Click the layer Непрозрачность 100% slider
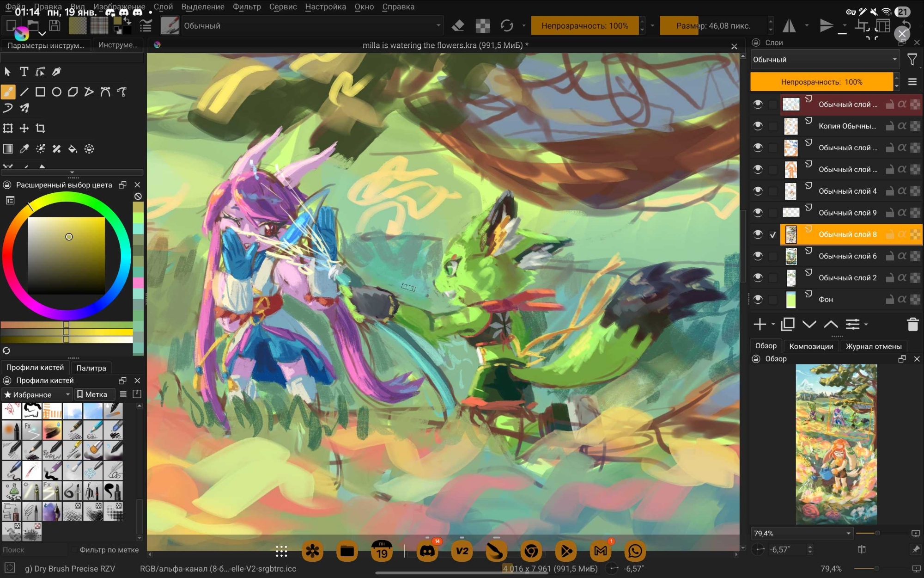924x578 pixels. tap(821, 82)
